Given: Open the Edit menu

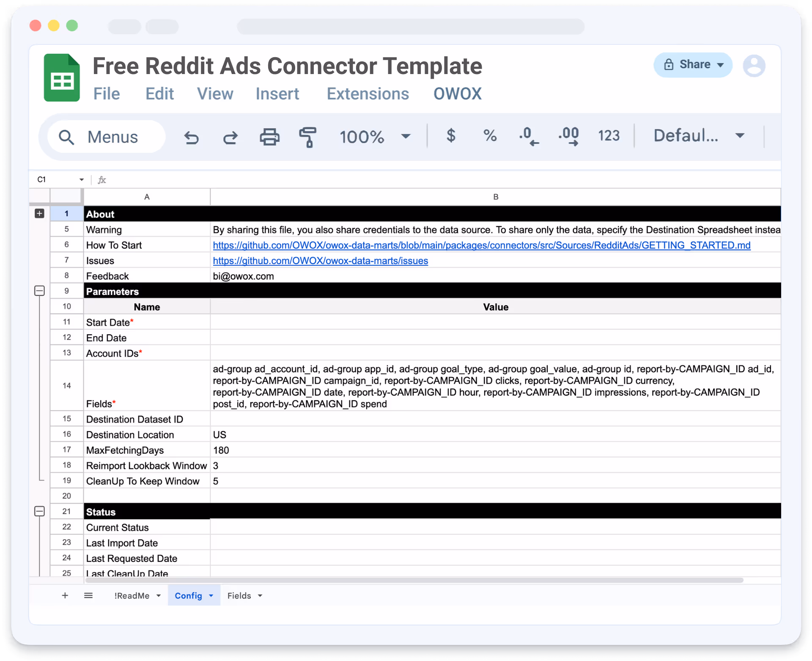Looking at the screenshot, I should (159, 94).
